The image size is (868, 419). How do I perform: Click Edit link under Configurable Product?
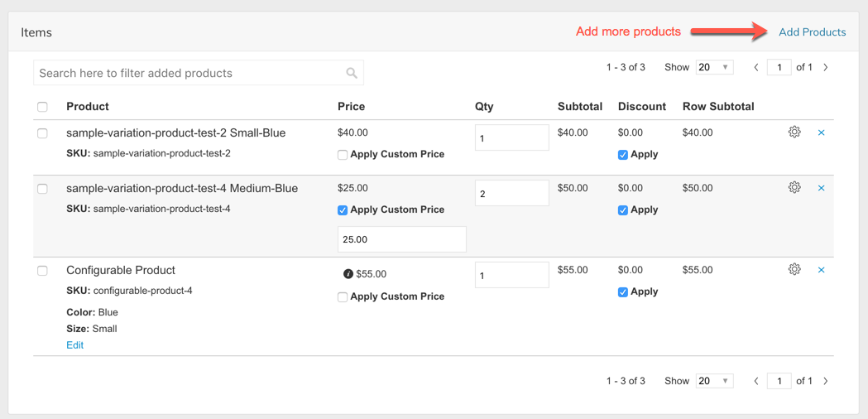tap(74, 345)
